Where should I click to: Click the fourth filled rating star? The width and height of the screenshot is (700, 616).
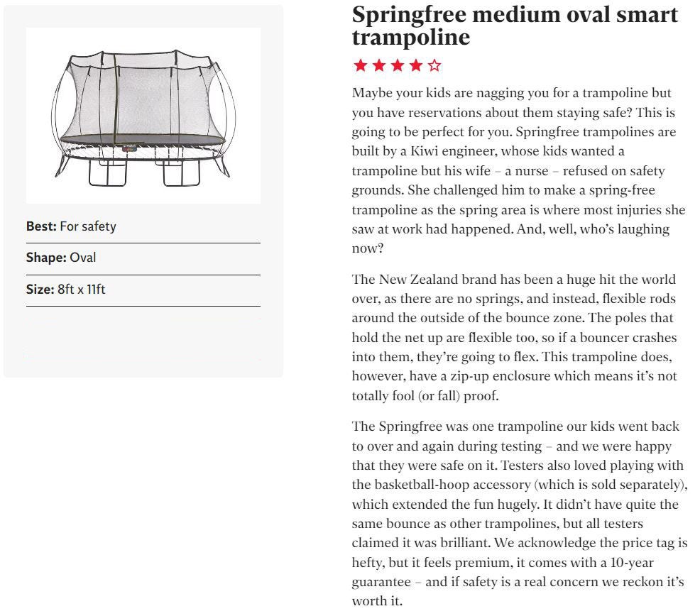point(416,65)
